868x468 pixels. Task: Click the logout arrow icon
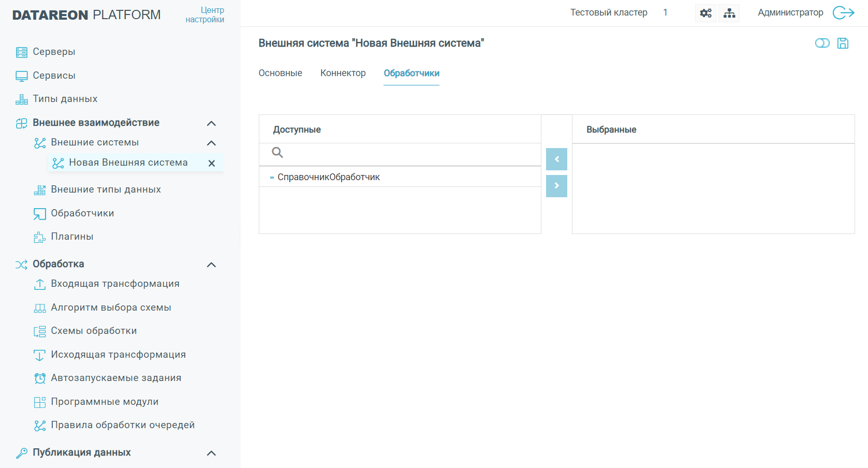(843, 13)
